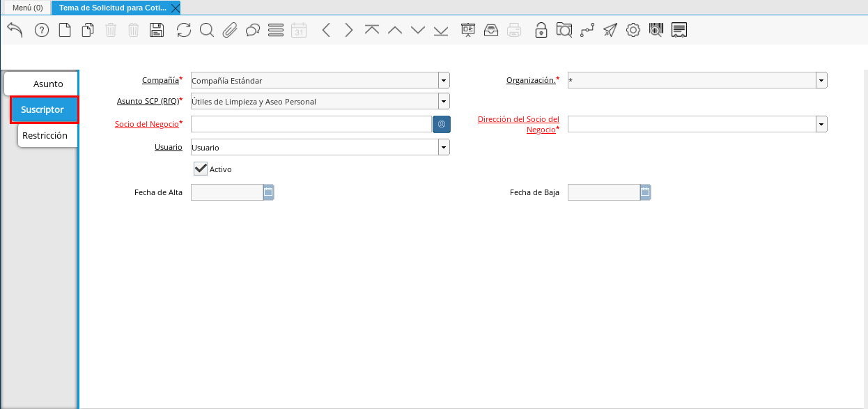Open the chat bubbles icon
This screenshot has height=409, width=868.
(253, 30)
